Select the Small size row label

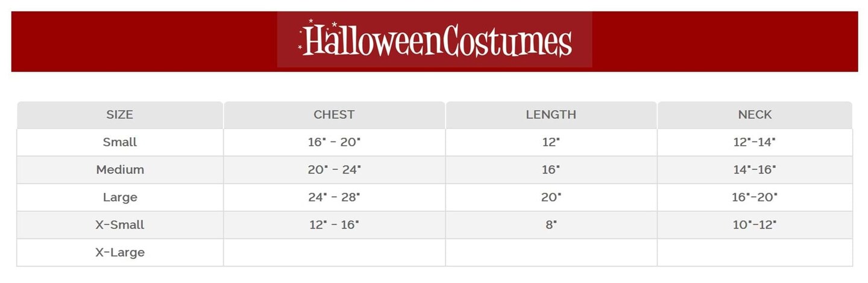pos(120,142)
